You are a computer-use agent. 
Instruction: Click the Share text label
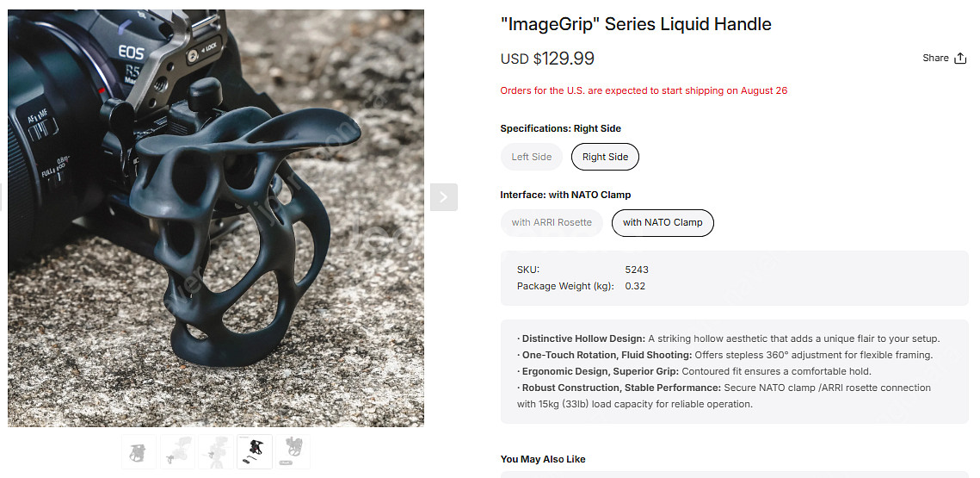click(935, 58)
